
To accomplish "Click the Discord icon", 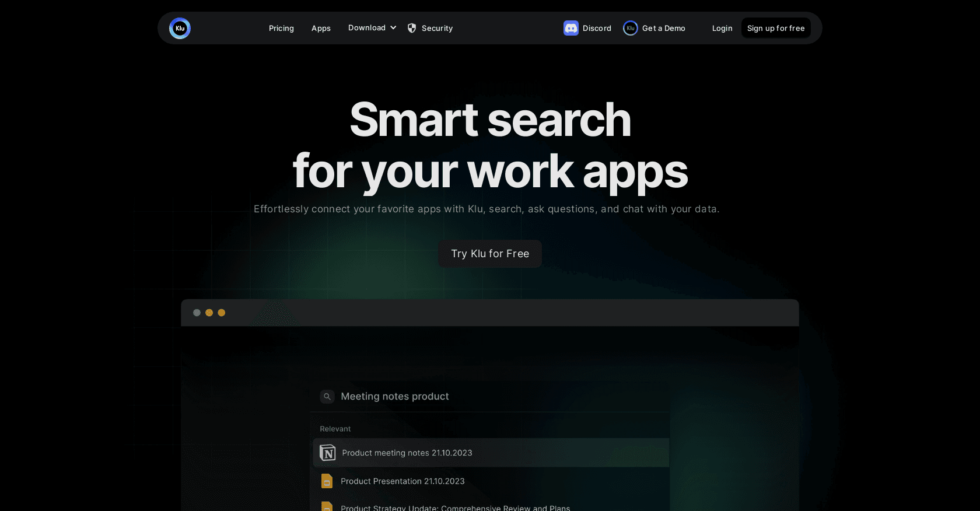I will pyautogui.click(x=571, y=28).
